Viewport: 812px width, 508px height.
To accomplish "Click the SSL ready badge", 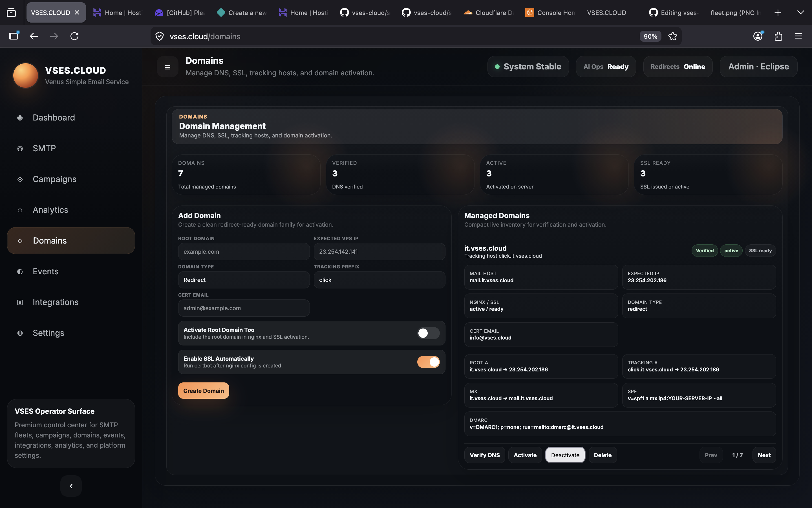I will tap(760, 251).
